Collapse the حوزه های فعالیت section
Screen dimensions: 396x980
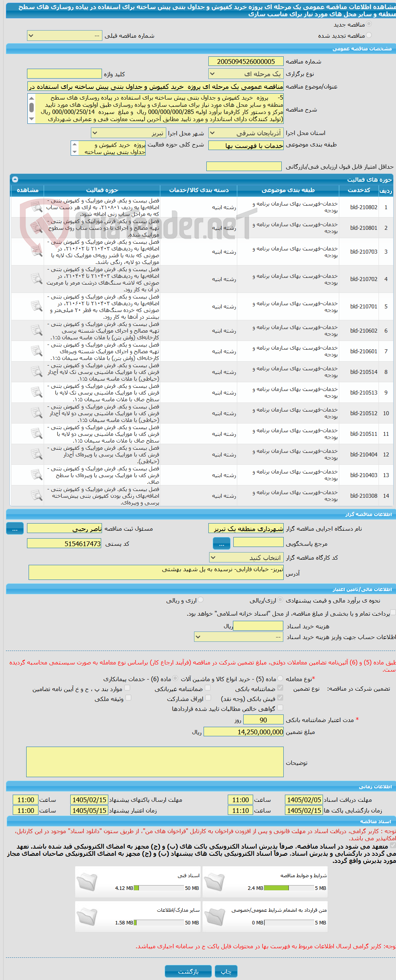click(x=15, y=179)
